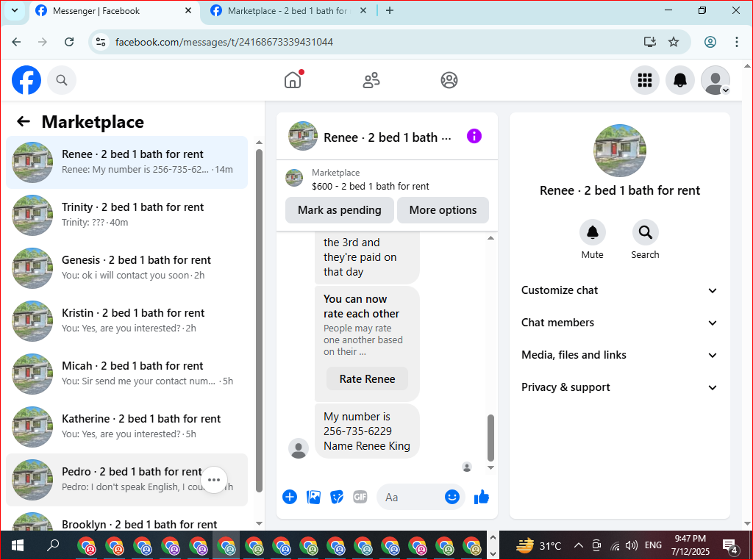This screenshot has height=560, width=753.
Task: Click the Renee chat header title
Action: point(387,137)
